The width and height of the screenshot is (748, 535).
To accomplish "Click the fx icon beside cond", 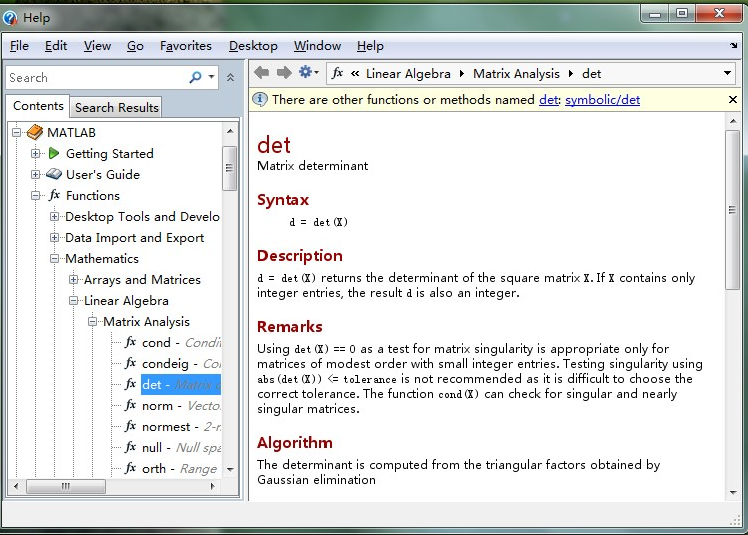I will (x=131, y=342).
